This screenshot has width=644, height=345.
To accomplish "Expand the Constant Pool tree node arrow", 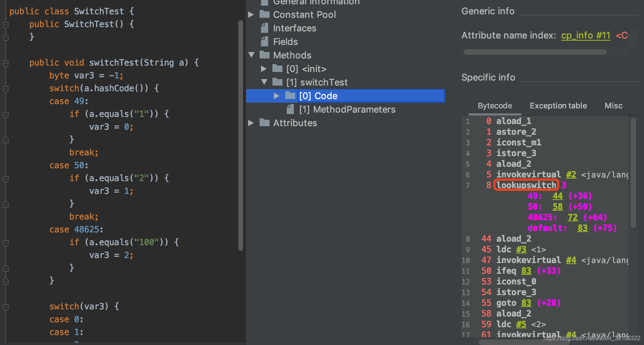I will click(251, 15).
